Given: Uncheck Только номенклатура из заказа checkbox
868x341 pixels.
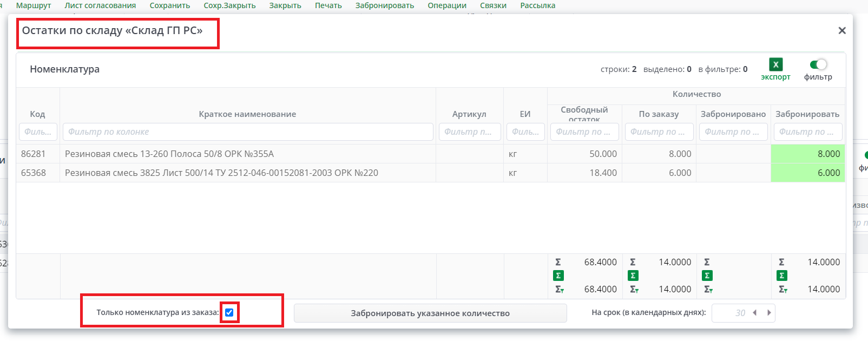Looking at the screenshot, I should (229, 312).
